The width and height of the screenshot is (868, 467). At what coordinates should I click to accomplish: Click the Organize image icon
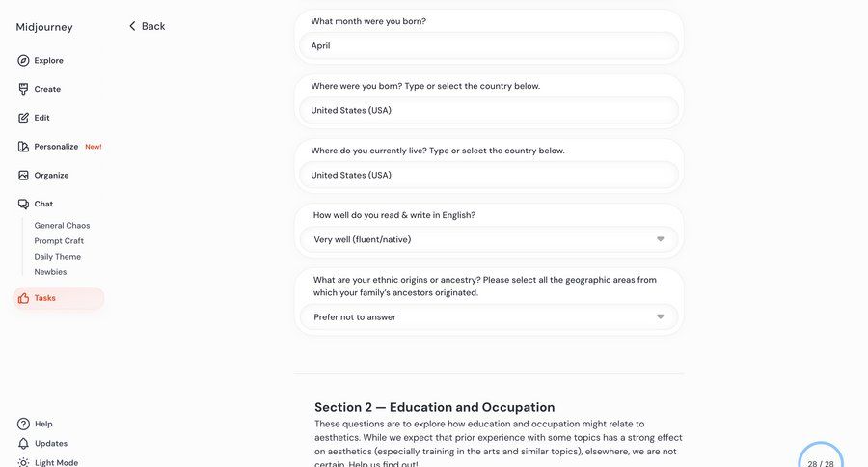coord(23,176)
